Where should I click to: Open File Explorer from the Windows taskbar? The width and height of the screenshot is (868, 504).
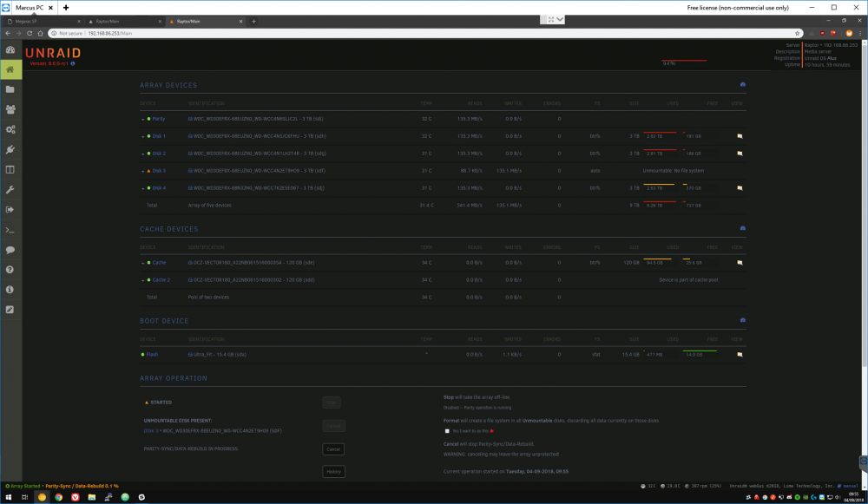coord(92,497)
